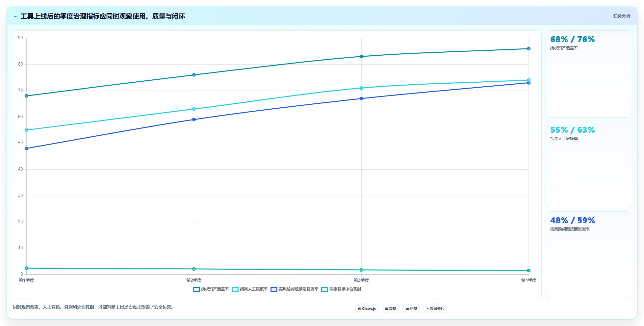Click card caption 高风险问题按期复测率

(570, 229)
